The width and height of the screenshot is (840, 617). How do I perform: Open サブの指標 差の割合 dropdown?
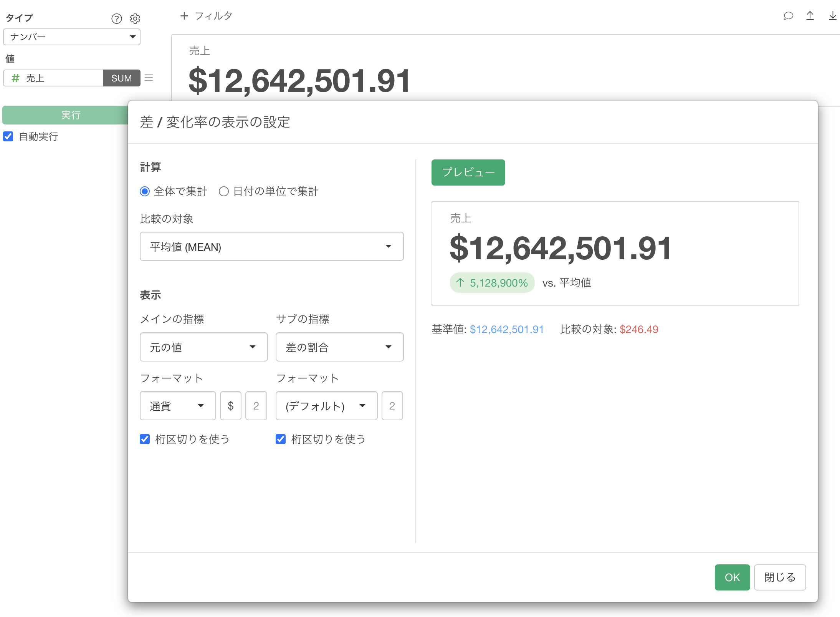pyautogui.click(x=339, y=347)
